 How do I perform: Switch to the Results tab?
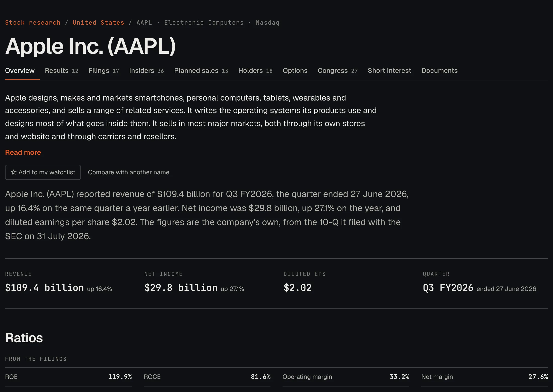[x=62, y=71]
